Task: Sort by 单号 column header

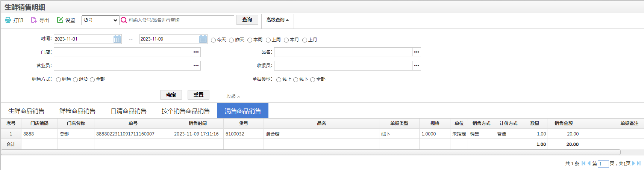Action: point(133,123)
